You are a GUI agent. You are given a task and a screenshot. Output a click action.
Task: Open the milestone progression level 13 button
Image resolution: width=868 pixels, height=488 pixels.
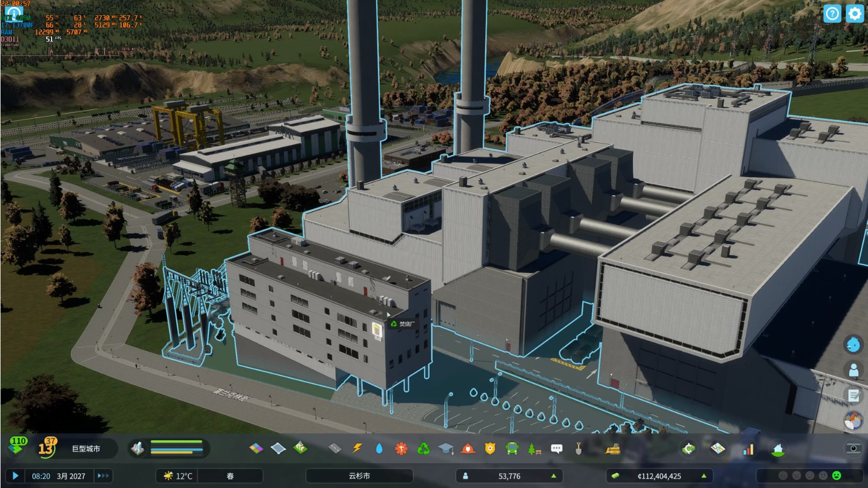click(47, 447)
